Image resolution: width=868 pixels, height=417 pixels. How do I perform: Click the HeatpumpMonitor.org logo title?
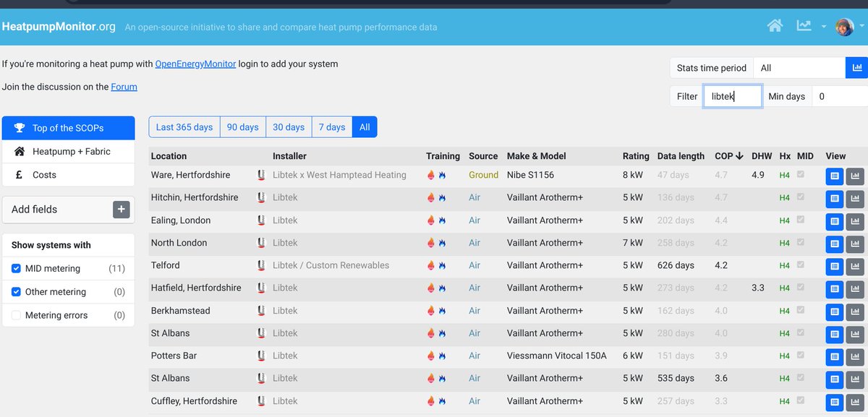(x=59, y=27)
